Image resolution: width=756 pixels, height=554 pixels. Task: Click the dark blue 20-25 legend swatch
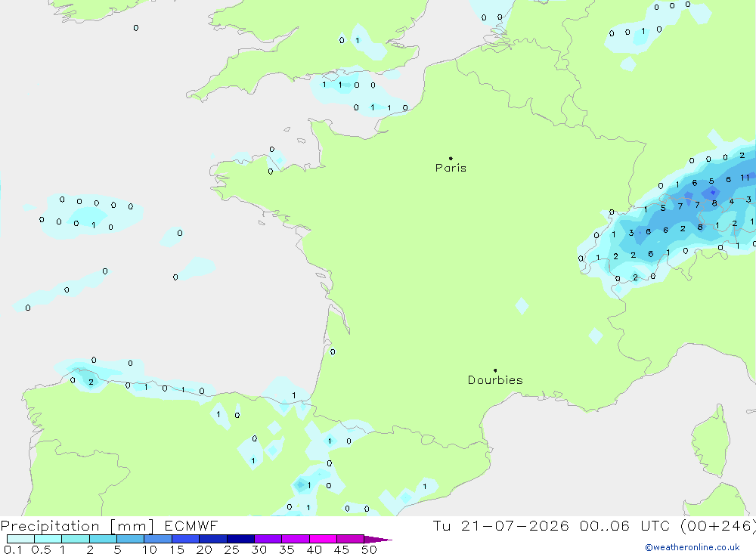tap(213, 539)
